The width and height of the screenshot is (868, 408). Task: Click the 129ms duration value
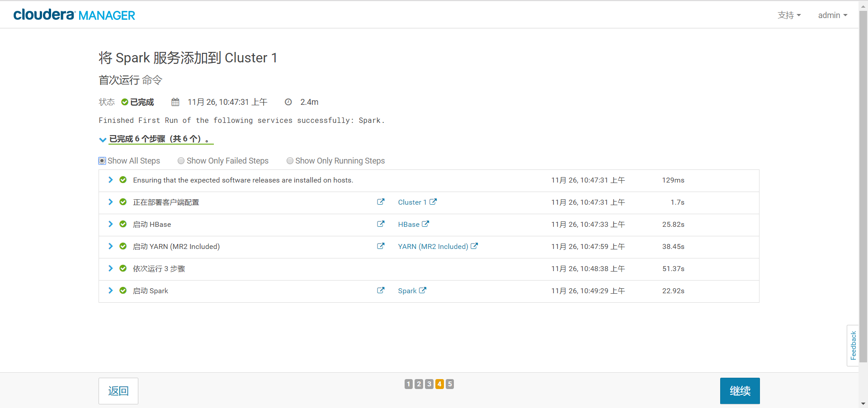click(x=673, y=180)
